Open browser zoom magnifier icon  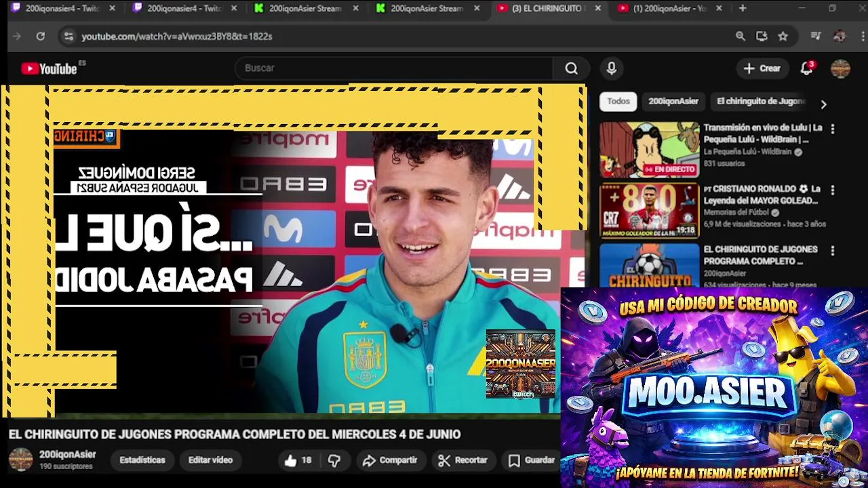pyautogui.click(x=741, y=37)
